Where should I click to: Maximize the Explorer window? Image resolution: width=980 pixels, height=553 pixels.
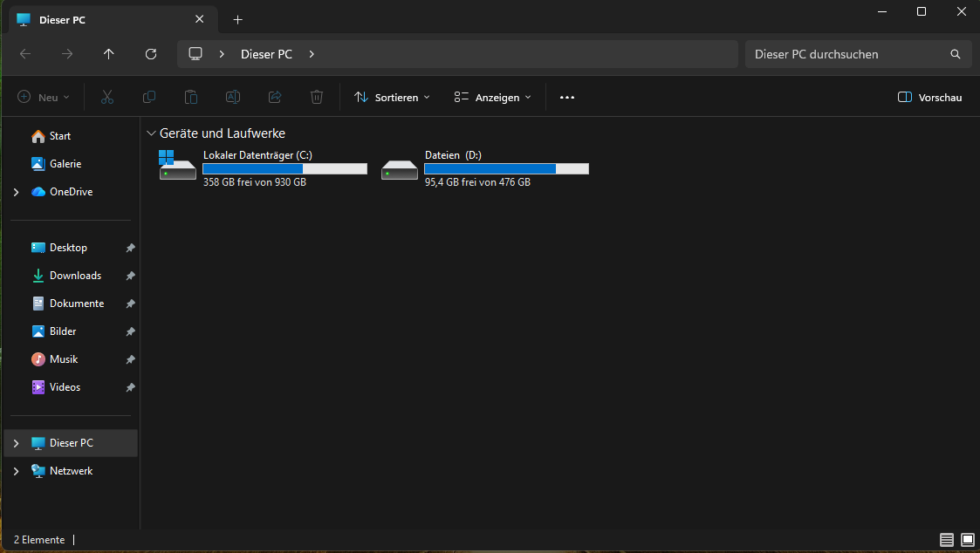coord(922,12)
